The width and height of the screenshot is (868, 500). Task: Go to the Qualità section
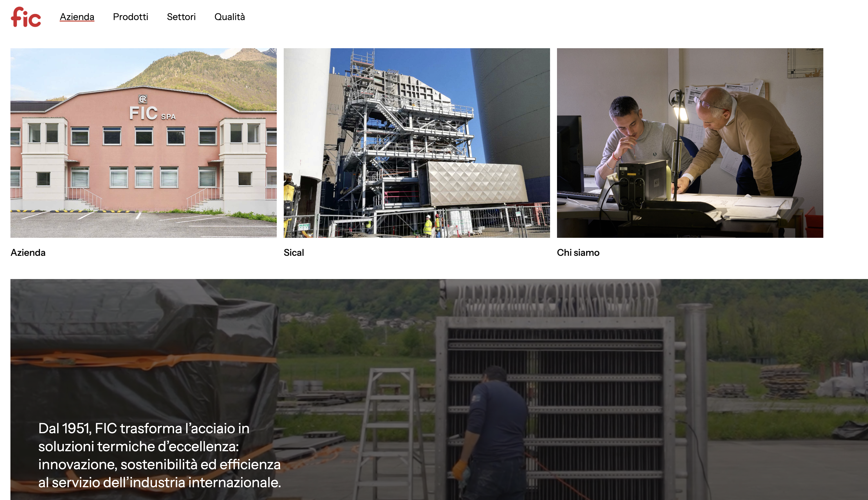click(x=229, y=17)
